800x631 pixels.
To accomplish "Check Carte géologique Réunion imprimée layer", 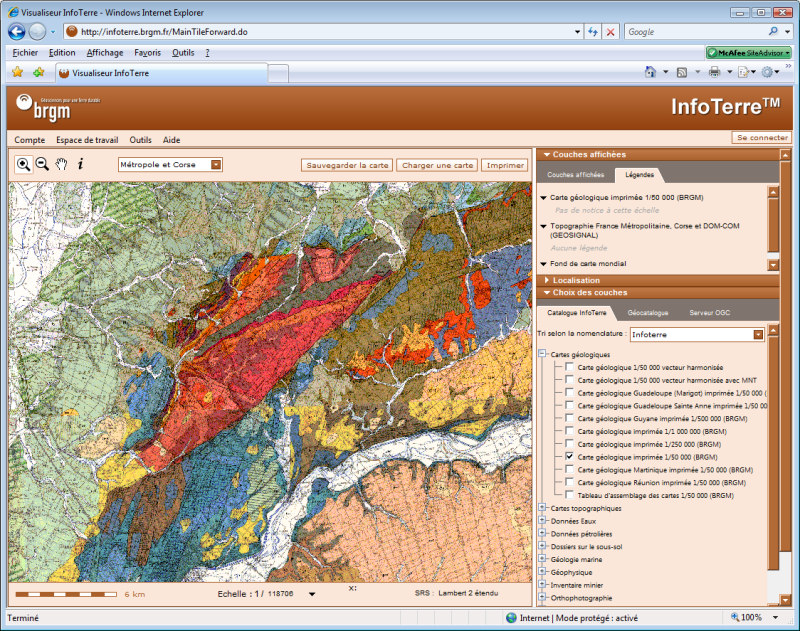I will point(569,482).
